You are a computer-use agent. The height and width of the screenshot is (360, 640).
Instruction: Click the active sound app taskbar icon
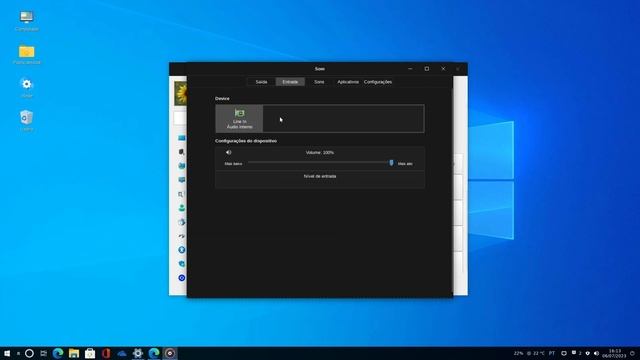(170, 353)
